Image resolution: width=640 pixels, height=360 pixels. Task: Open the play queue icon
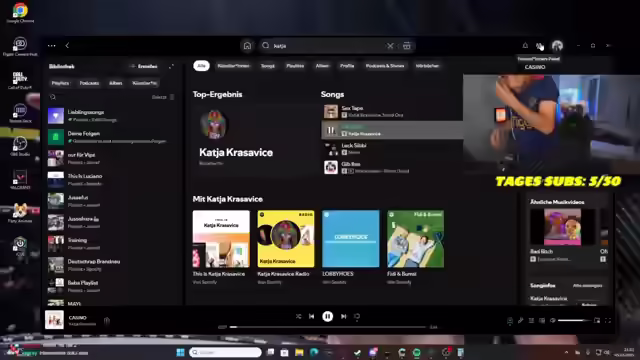531,321
